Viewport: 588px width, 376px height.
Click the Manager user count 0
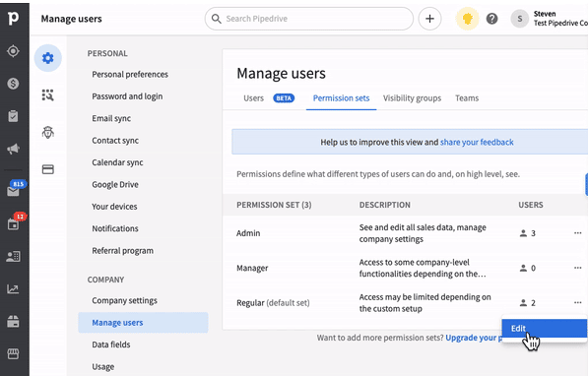527,268
